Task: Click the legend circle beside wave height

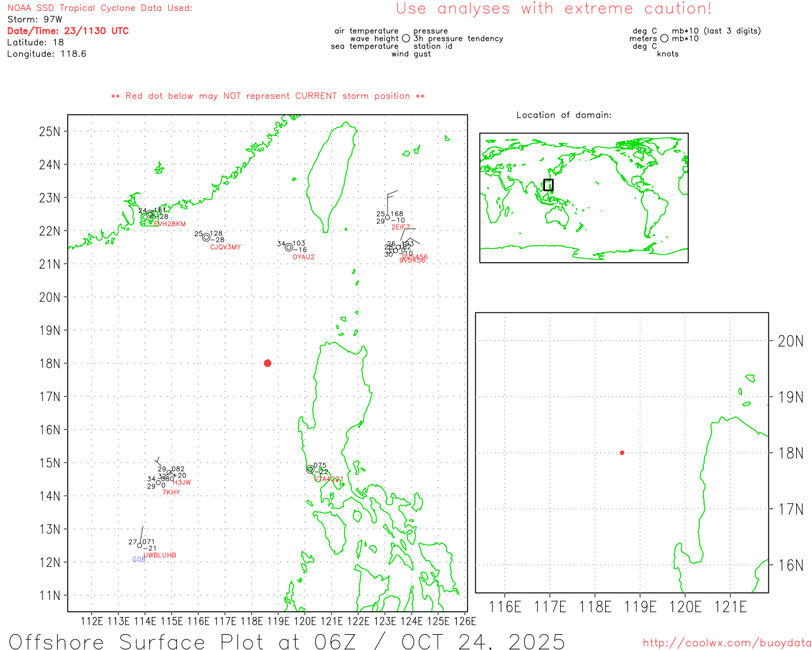Action: pos(406,39)
